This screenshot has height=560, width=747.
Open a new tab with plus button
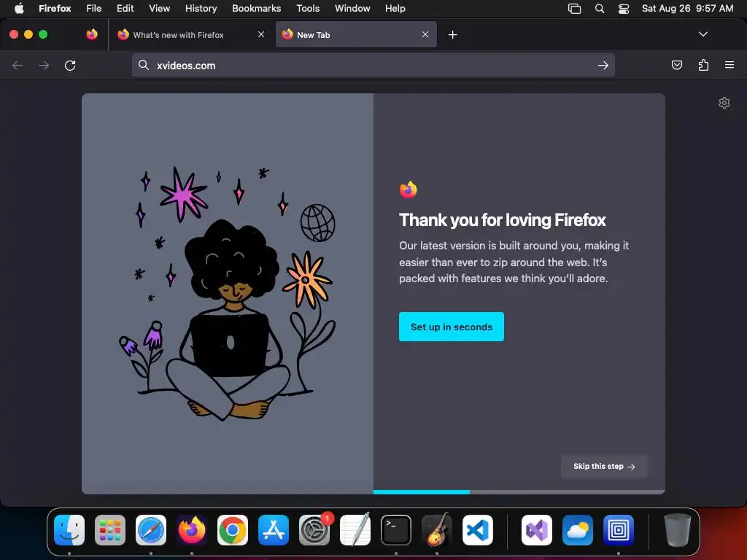point(452,35)
